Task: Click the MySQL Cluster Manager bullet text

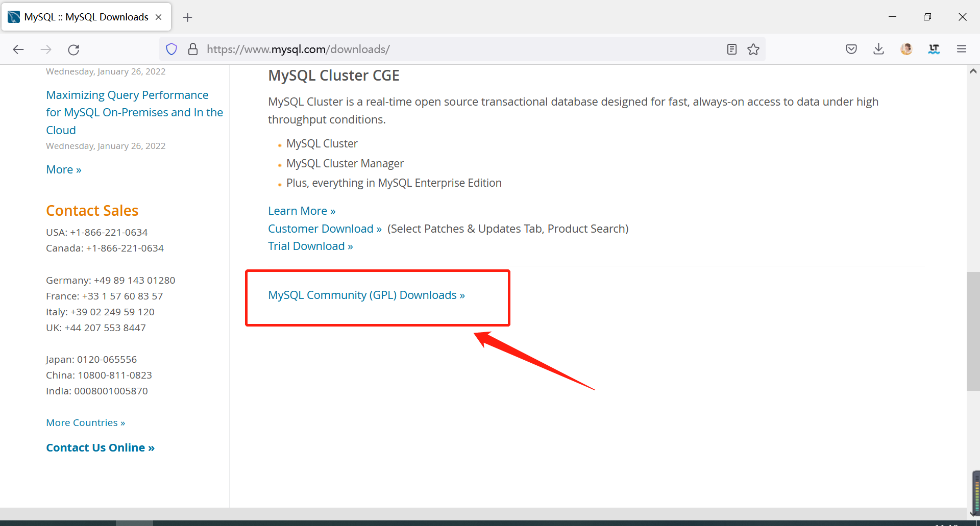Action: pos(345,163)
